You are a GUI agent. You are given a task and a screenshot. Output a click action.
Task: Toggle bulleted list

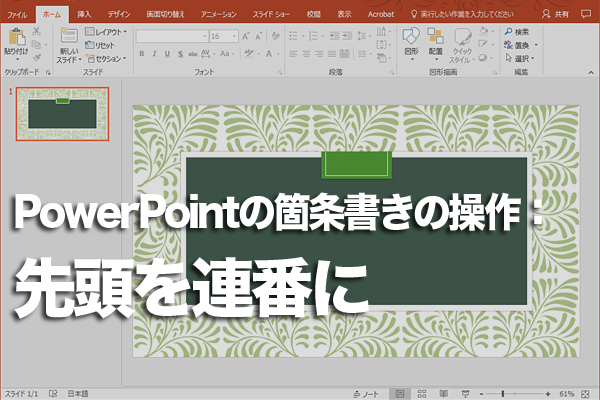(293, 36)
